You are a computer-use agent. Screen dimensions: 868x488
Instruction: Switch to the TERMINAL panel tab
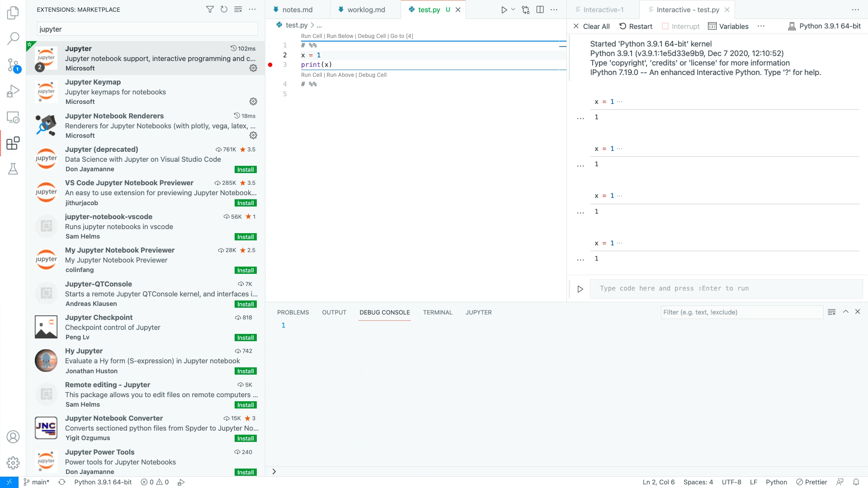438,312
